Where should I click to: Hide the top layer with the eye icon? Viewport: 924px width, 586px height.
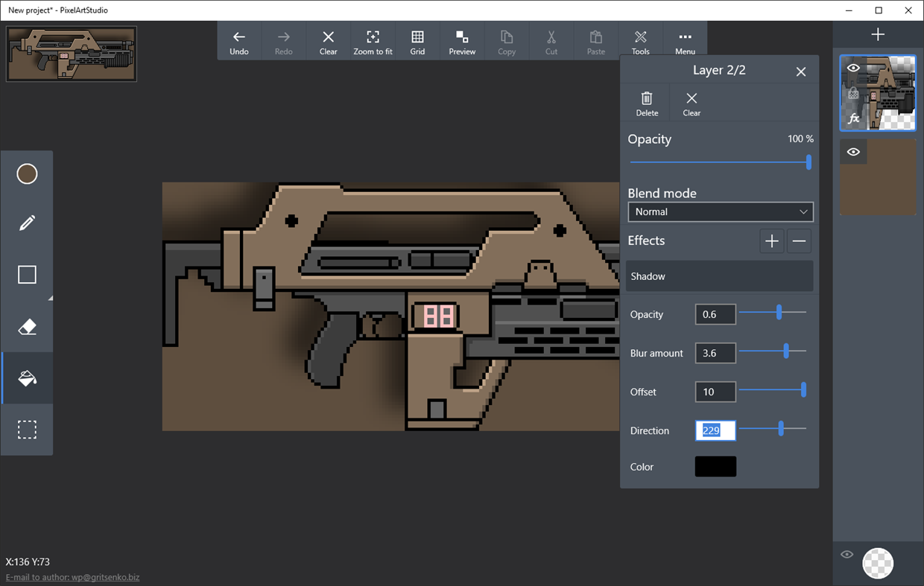853,67
